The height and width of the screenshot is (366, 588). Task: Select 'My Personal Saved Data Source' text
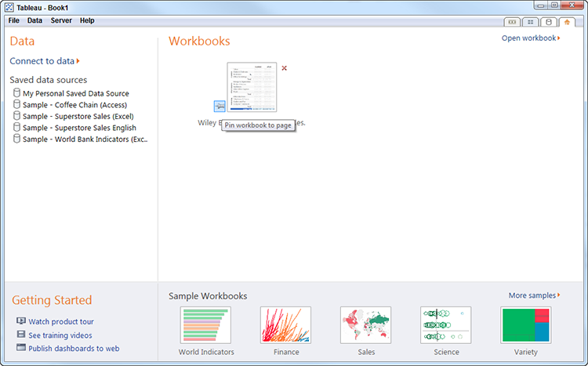coord(76,93)
